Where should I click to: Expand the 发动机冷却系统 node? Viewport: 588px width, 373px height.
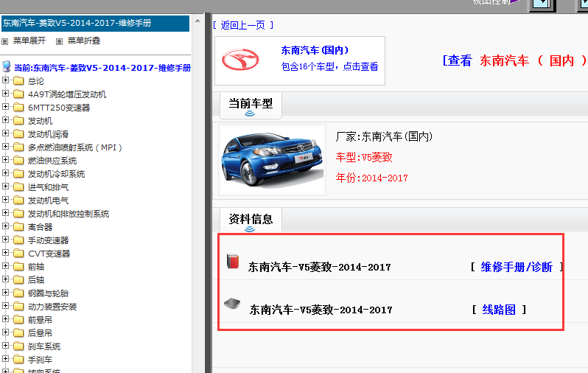point(5,173)
